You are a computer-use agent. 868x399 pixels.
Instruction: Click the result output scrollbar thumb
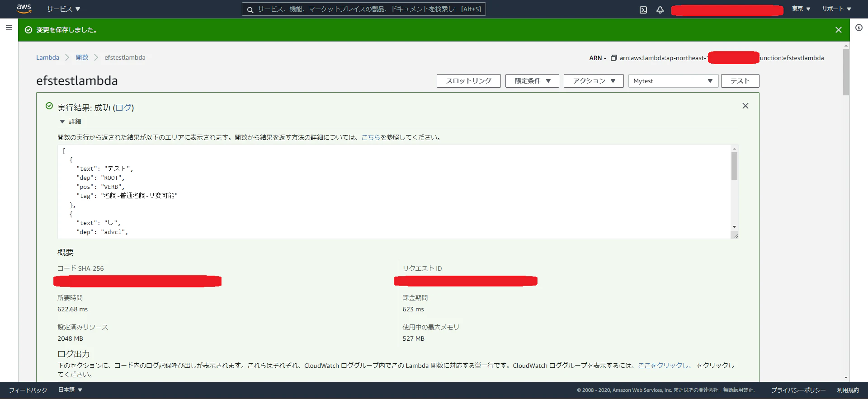[x=734, y=166]
